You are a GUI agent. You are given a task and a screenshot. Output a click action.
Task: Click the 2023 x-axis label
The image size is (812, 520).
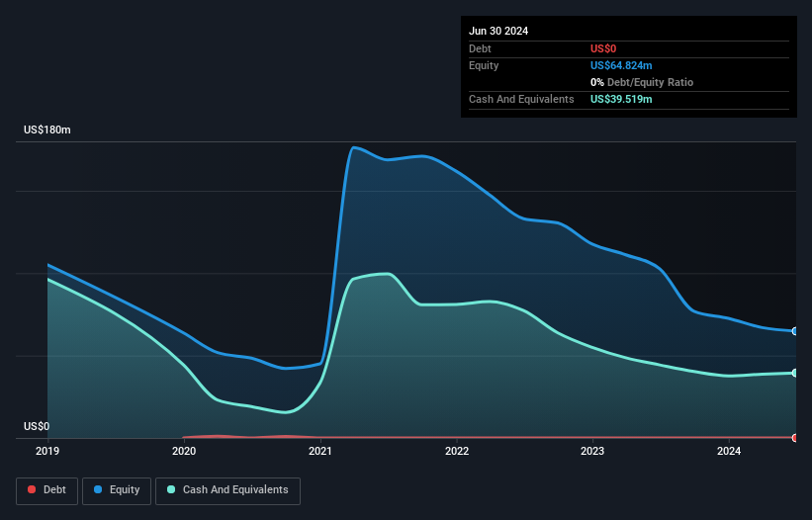(x=592, y=451)
